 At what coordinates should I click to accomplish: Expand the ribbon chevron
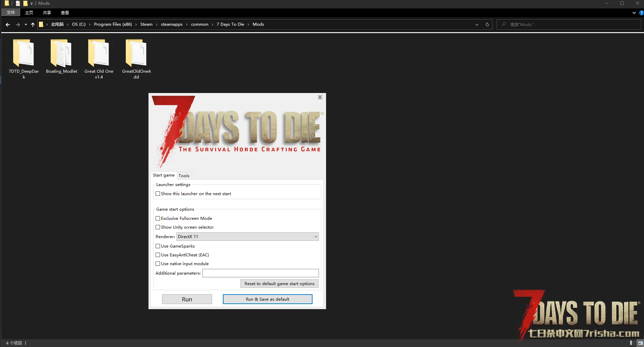coord(634,13)
